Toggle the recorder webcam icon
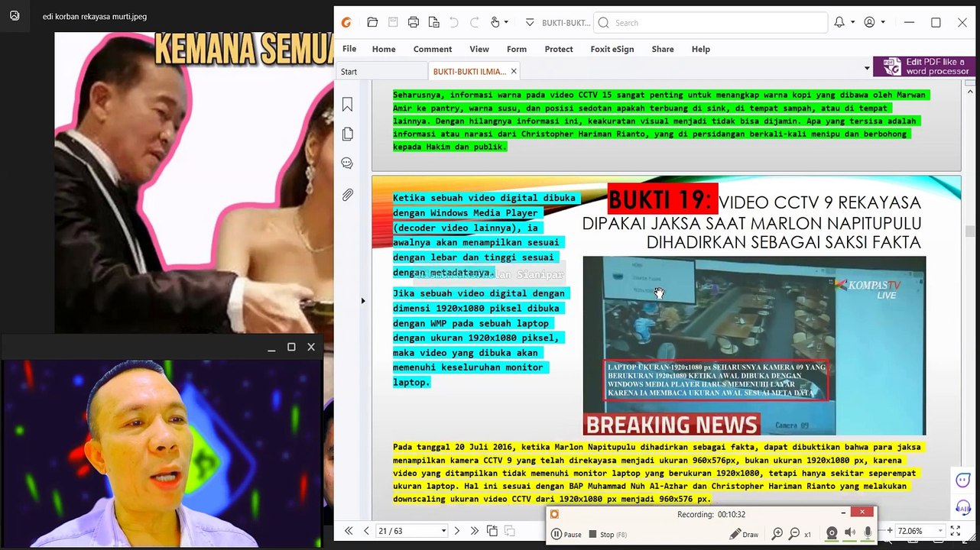The image size is (980, 550). coord(832,533)
